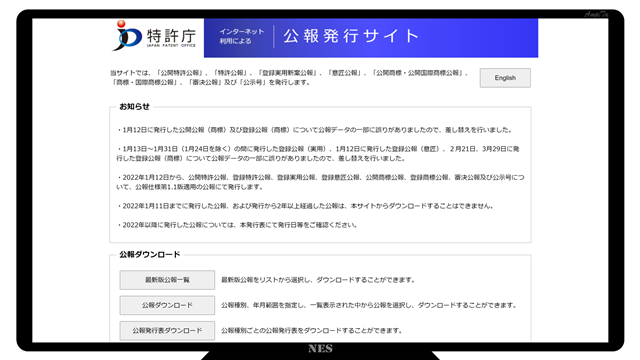640x360 pixels.
Task: Click the notice starting with 2022年1月12日から
Action: point(320,182)
